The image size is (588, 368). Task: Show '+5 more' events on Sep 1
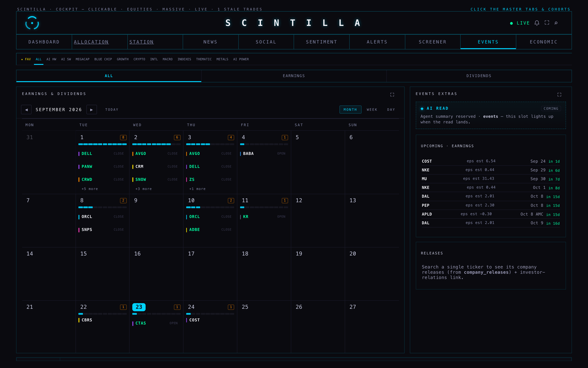[x=90, y=189]
